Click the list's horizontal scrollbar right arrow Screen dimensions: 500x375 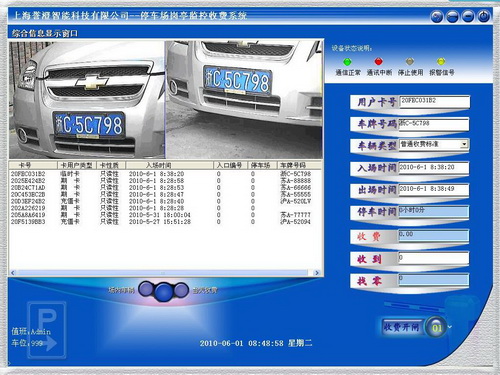click(316, 273)
